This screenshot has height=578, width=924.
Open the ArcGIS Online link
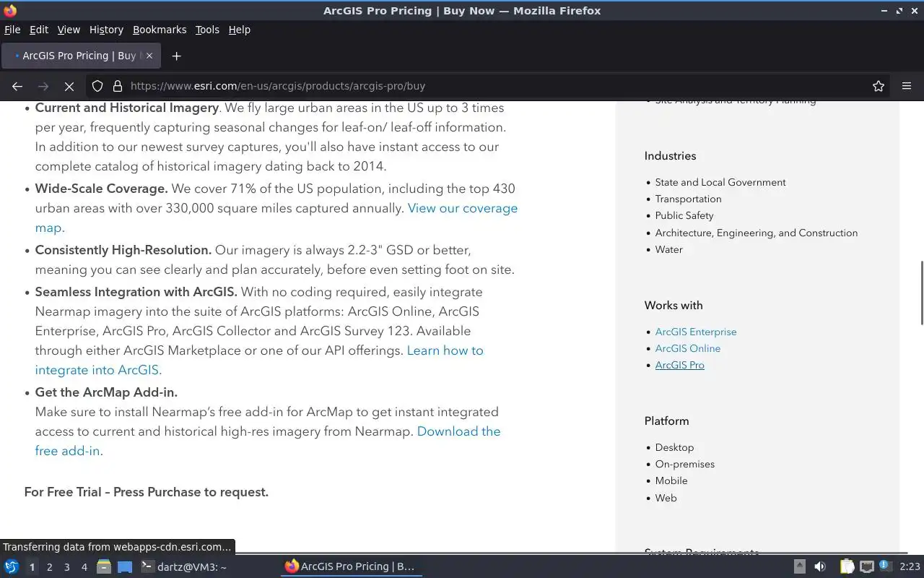(x=688, y=348)
